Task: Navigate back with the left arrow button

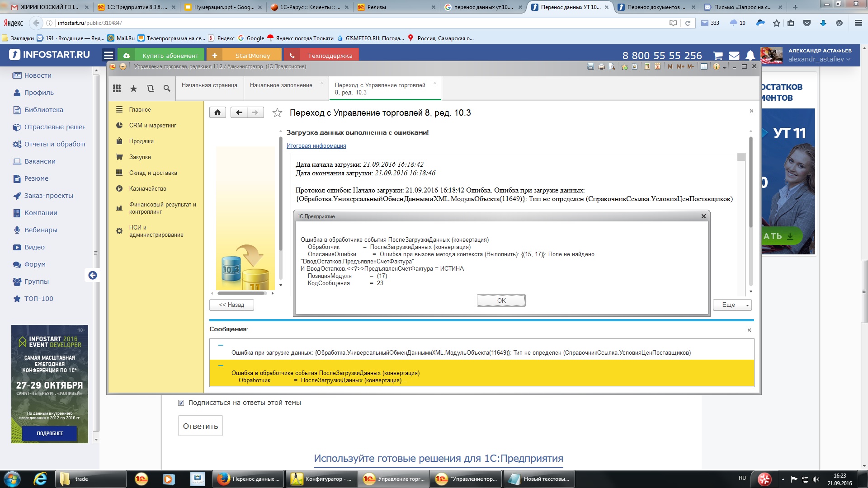Action: pyautogui.click(x=239, y=113)
